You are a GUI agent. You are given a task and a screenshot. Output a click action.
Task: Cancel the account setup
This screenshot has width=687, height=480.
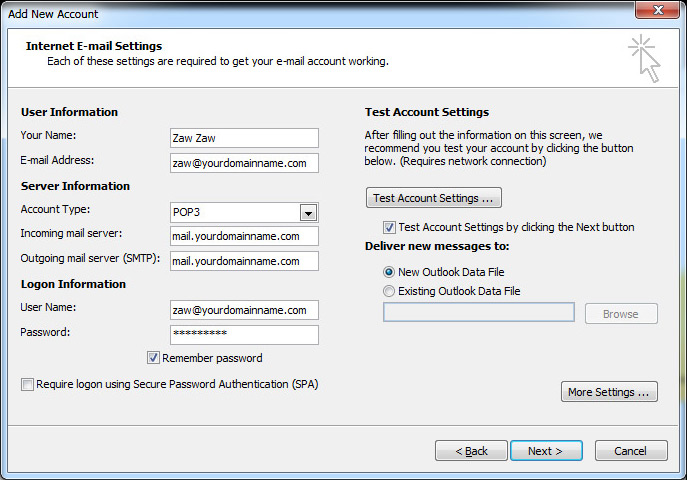click(631, 451)
